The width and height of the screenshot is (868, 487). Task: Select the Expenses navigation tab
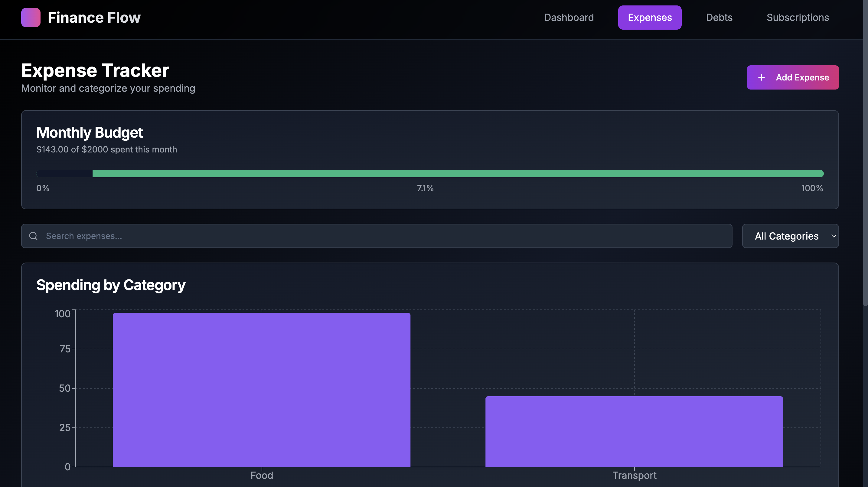(x=649, y=18)
